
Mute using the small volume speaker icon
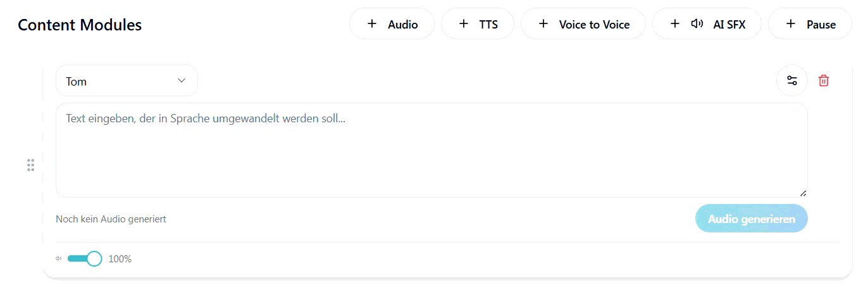pyautogui.click(x=59, y=258)
